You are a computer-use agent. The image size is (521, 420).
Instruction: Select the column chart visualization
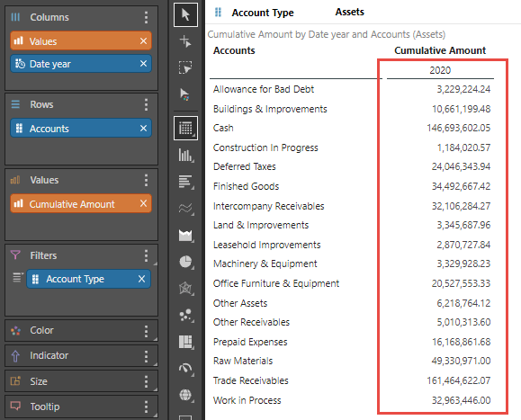(x=185, y=155)
